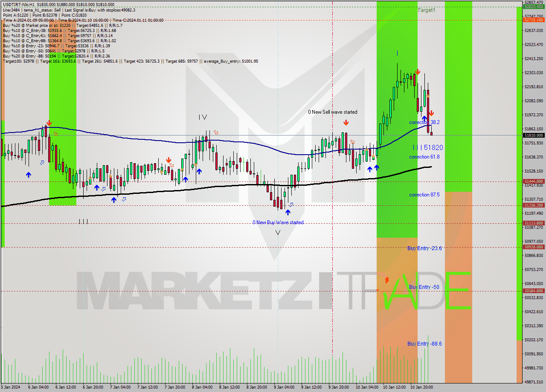This screenshot has height=392, width=546.
Task: Select the 'I I I 51820' wave label
Action: [x=428, y=147]
